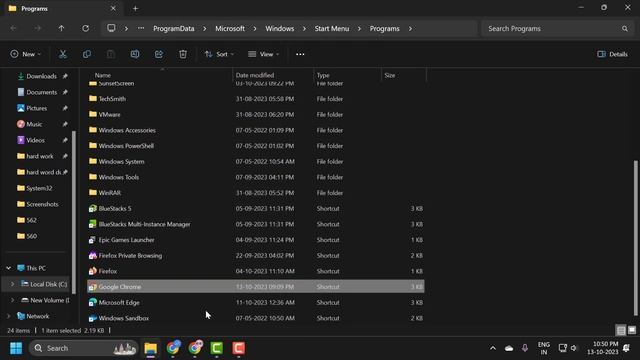640x360 pixels.
Task: Click the file list vertical scrollbar
Action: click(635, 238)
